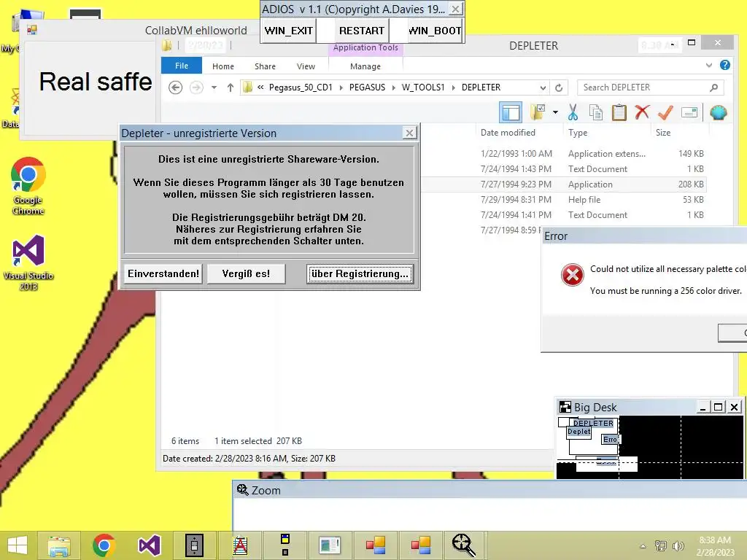Click WIN_EXIT button in ADIOS window
This screenshot has width=747, height=560.
click(289, 31)
